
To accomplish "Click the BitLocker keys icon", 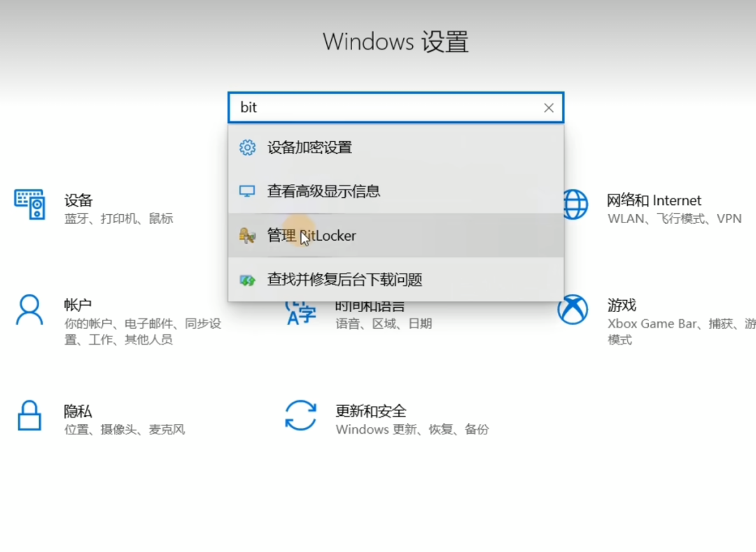I will (x=247, y=236).
